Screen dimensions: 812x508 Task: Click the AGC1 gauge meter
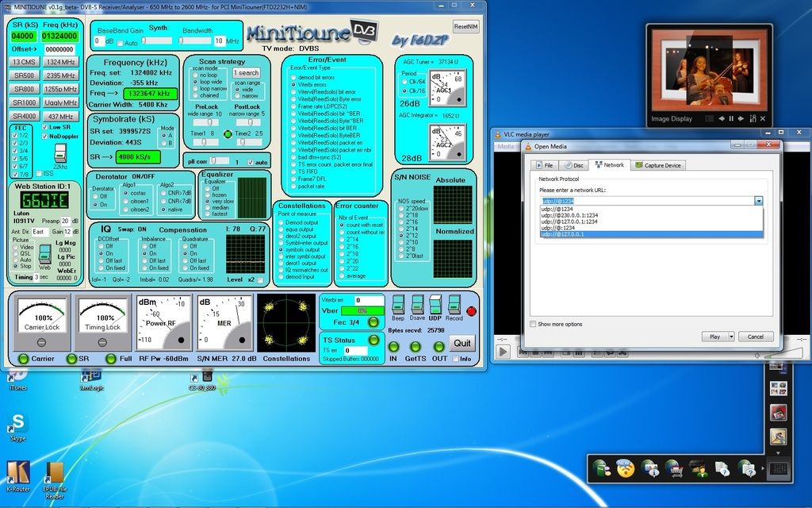(447, 88)
